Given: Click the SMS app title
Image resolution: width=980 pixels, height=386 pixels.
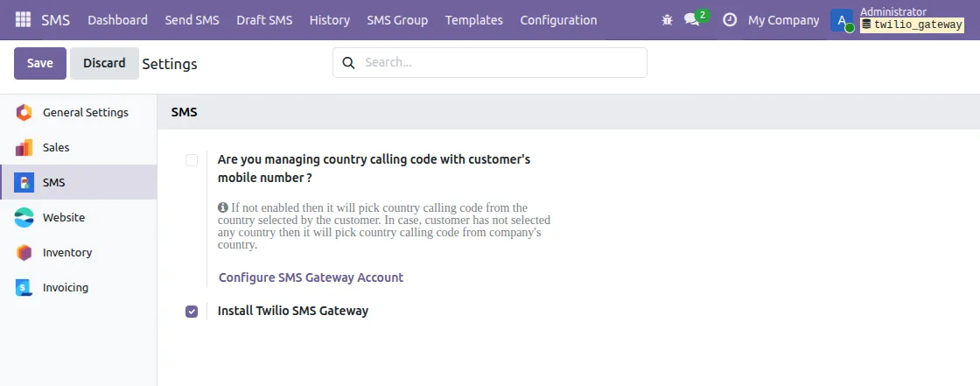Looking at the screenshot, I should (56, 20).
